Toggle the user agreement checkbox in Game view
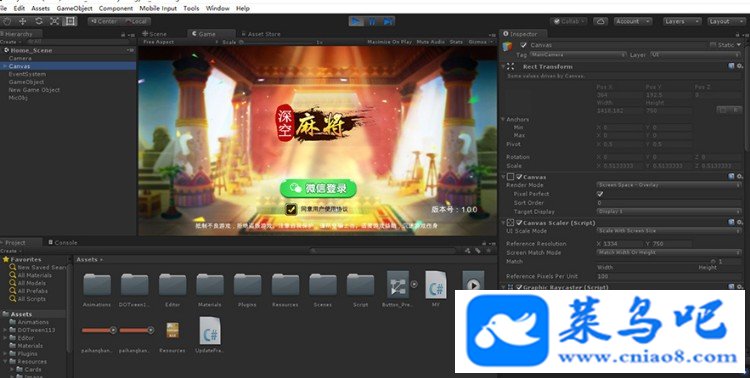750x378 pixels. 291,209
